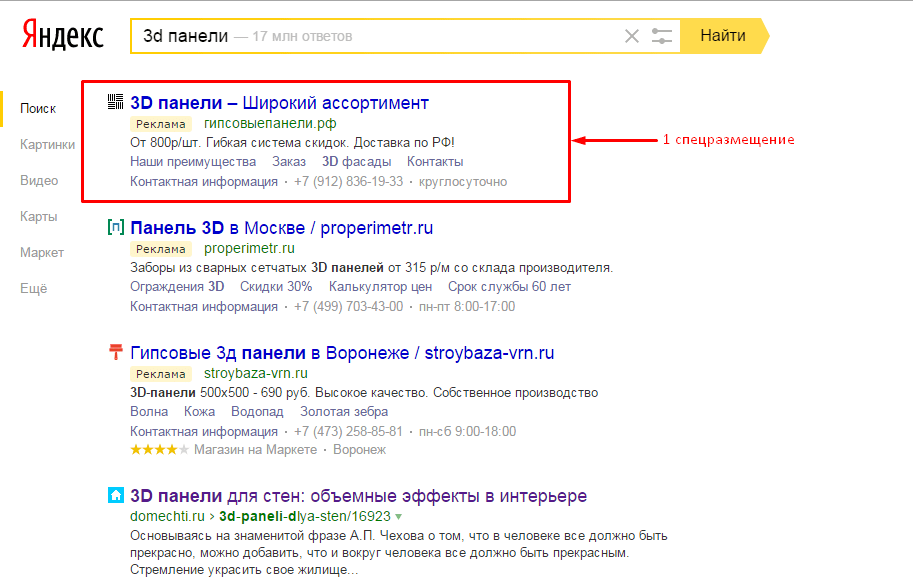Viewport: 913px width, 587px height.
Task: Open the 'Золотая зебра' sitelink
Action: pos(344,412)
